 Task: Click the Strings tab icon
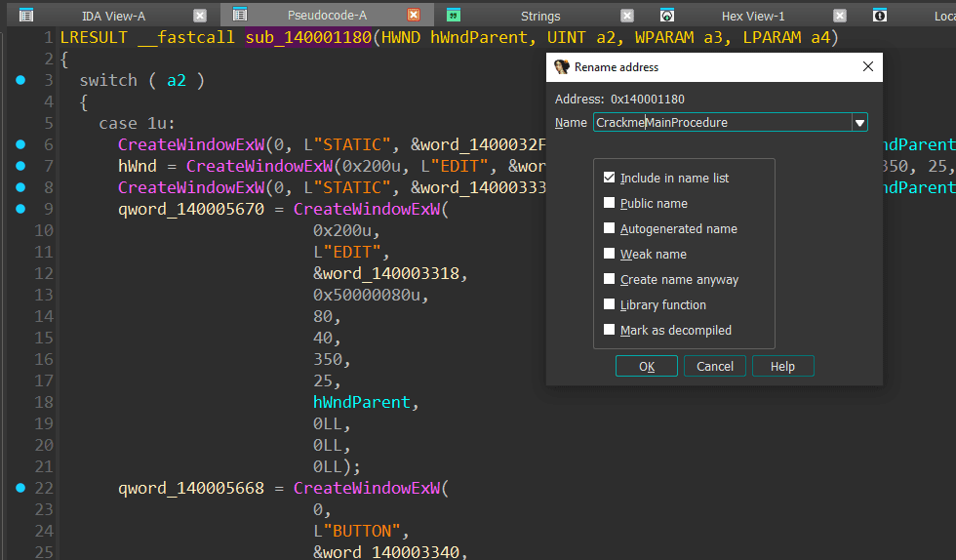pyautogui.click(x=453, y=16)
